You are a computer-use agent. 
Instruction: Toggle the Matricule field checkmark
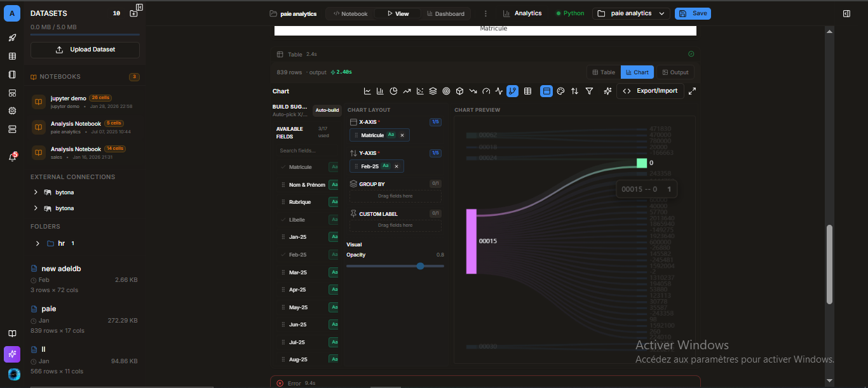coord(284,166)
